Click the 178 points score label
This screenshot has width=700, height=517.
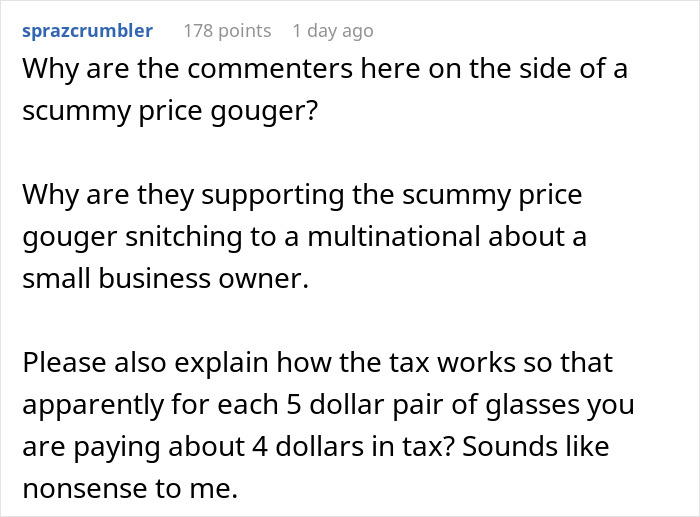(x=227, y=31)
